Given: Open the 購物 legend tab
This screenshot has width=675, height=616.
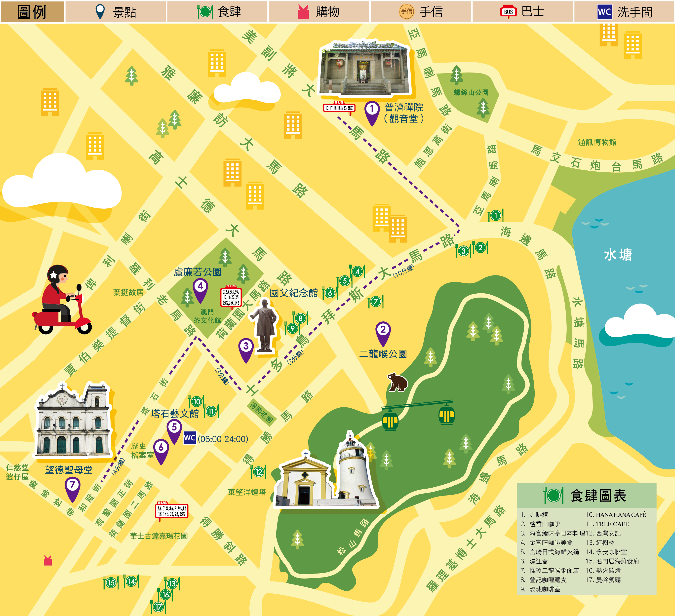Looking at the screenshot, I should (x=319, y=12).
